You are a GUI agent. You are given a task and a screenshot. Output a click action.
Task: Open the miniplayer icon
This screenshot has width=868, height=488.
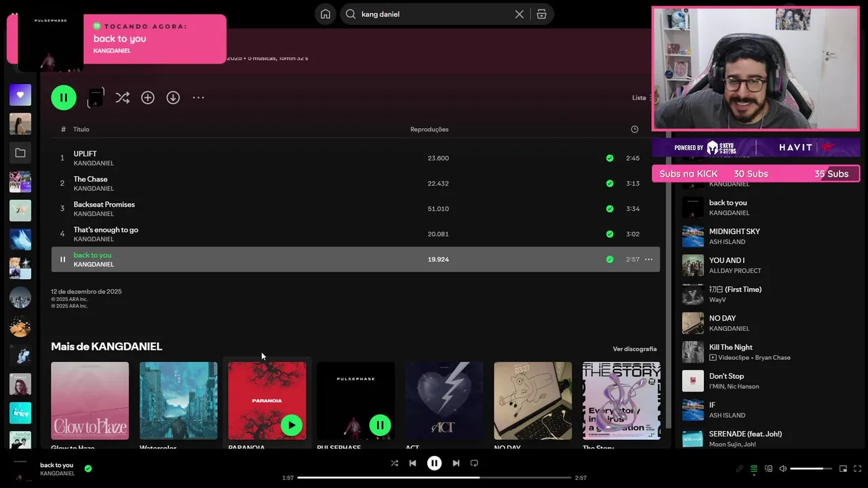[843, 468]
